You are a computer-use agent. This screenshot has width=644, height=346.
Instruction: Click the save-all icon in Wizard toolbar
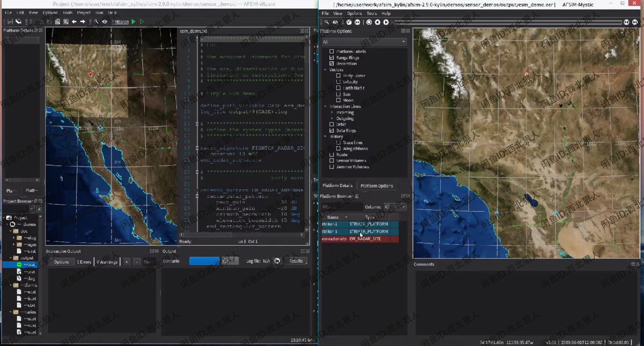click(18, 22)
